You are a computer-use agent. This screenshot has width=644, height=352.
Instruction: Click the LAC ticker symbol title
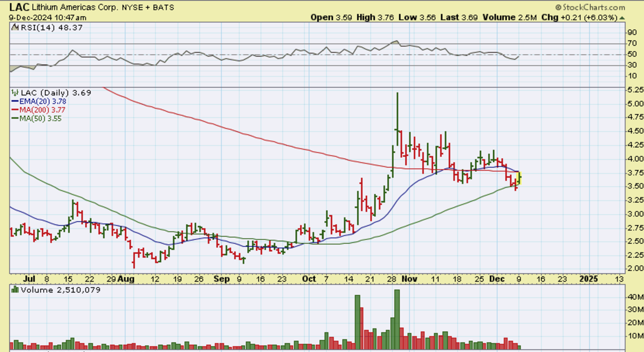pyautogui.click(x=20, y=7)
